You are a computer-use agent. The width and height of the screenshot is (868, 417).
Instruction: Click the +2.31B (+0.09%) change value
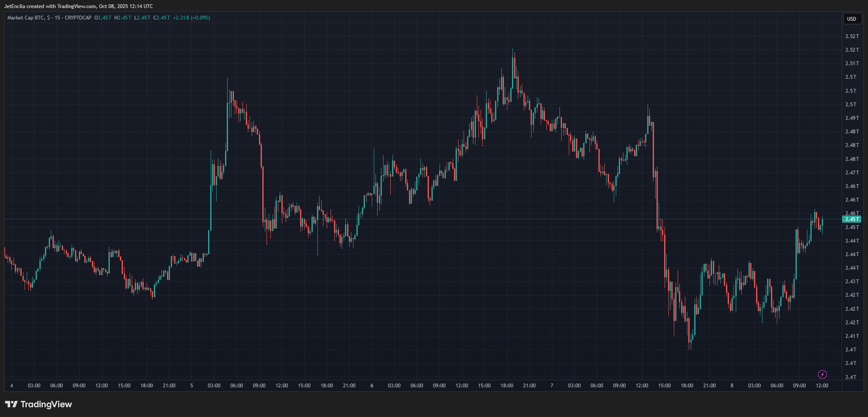(x=191, y=18)
